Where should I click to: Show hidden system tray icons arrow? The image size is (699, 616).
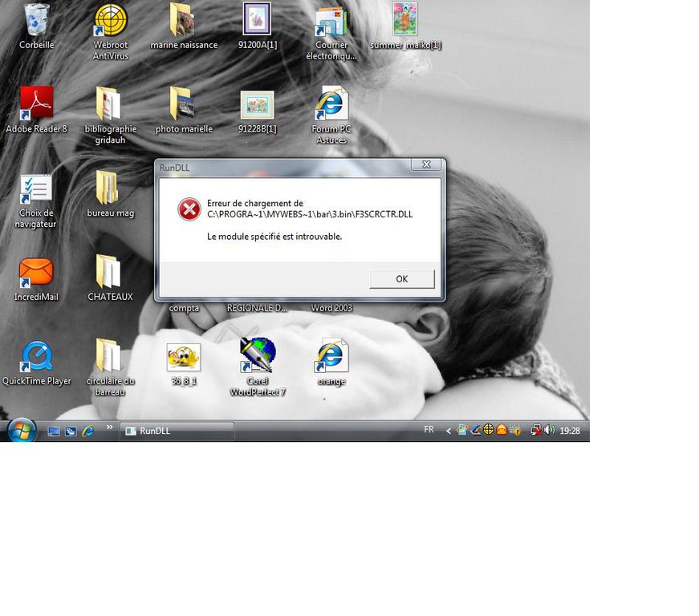pyautogui.click(x=448, y=431)
